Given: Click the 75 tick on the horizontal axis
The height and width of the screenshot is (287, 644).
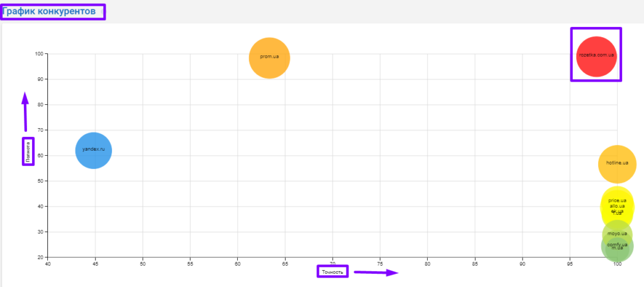Looking at the screenshot, I should coord(380,264).
